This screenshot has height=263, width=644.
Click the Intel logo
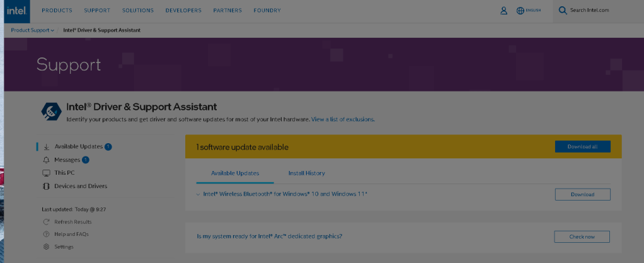(x=17, y=11)
